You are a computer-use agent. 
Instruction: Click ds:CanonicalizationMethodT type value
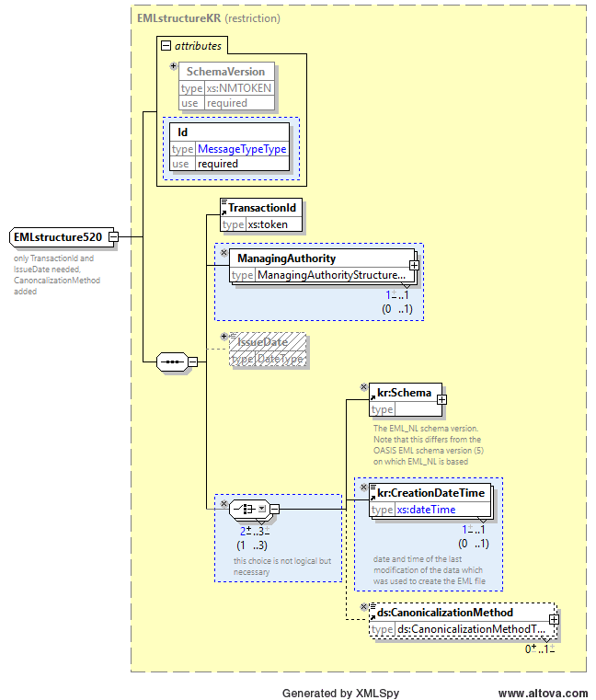coord(471,629)
